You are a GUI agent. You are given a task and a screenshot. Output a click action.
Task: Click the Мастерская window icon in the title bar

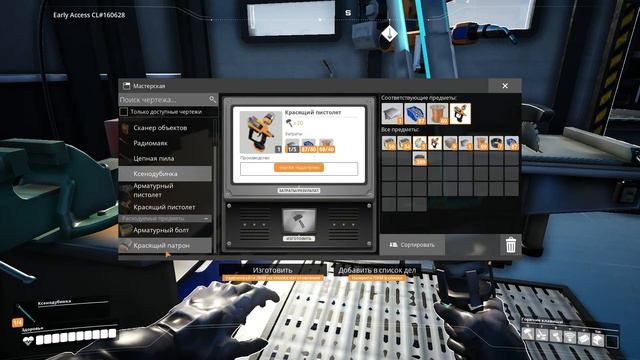click(x=127, y=86)
